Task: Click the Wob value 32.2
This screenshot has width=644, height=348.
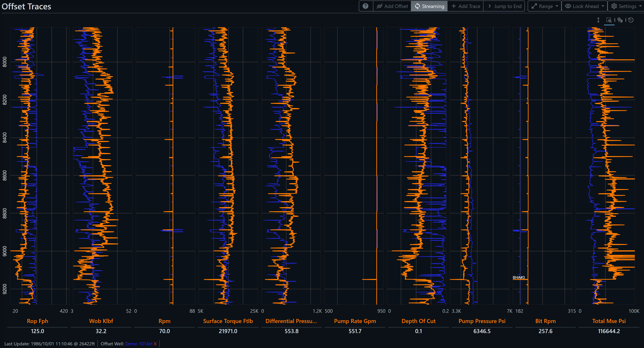Action: [101, 331]
